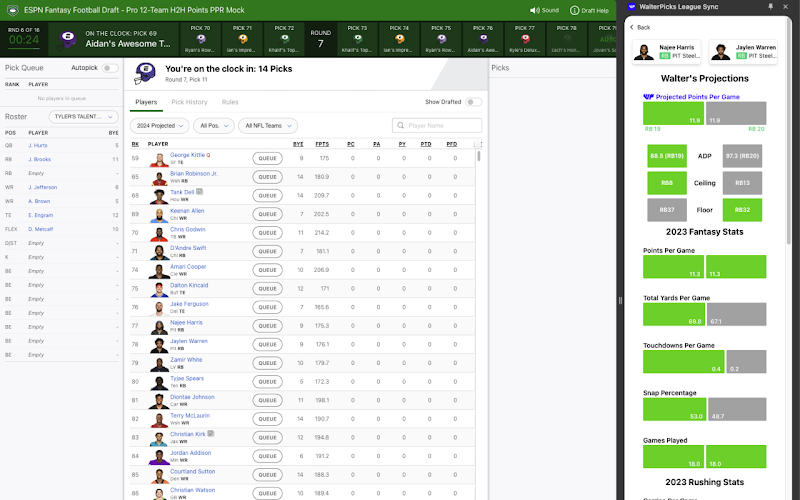The image size is (800, 500).
Task: Toggle the Autopick switch
Action: pos(110,68)
